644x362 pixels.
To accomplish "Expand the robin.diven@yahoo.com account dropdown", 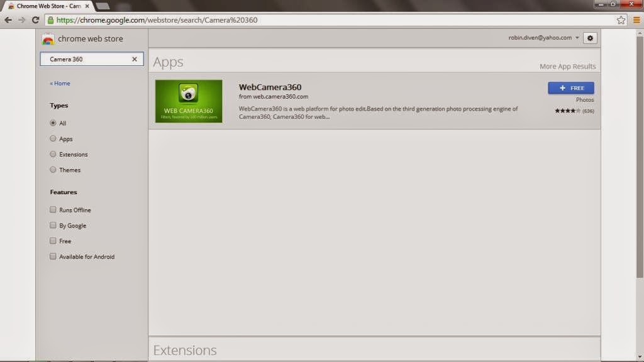I will point(543,37).
